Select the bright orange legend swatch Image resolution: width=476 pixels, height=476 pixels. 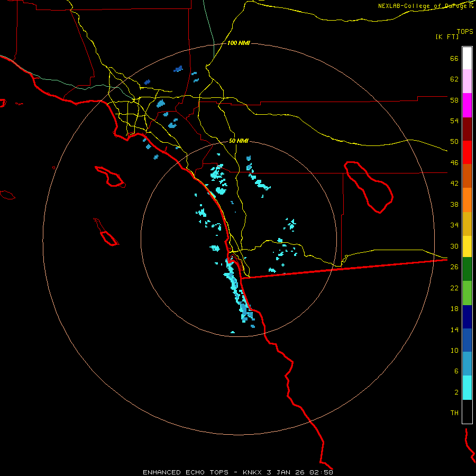467,200
